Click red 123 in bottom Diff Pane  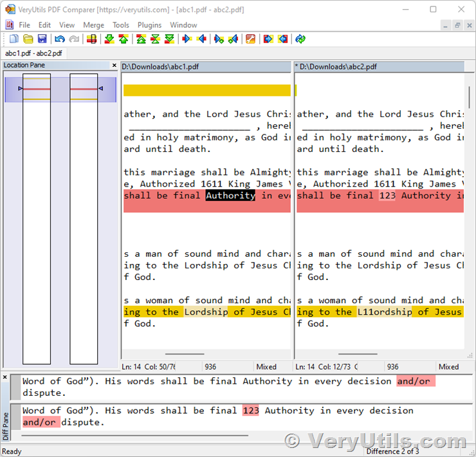[251, 411]
